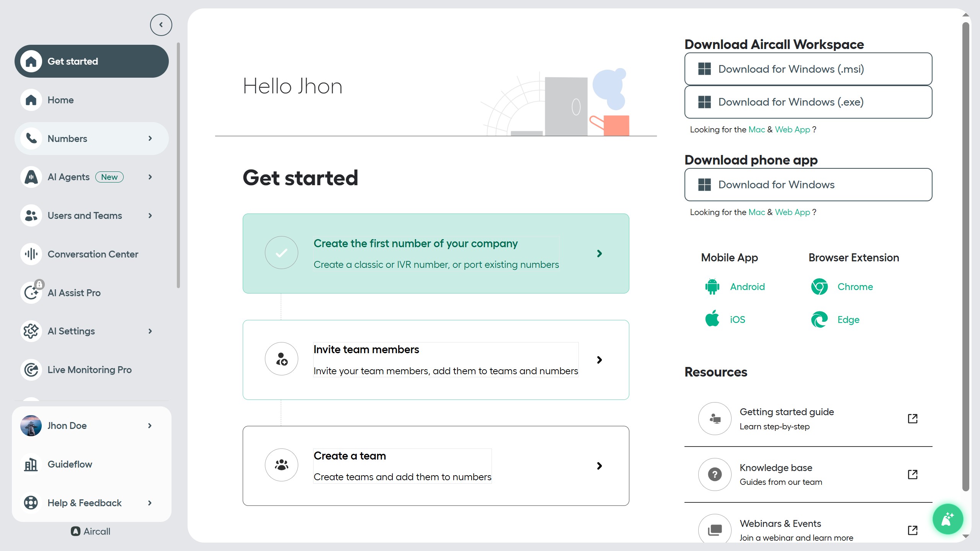Click the Edge browser icon
This screenshot has height=551, width=980.
(819, 320)
